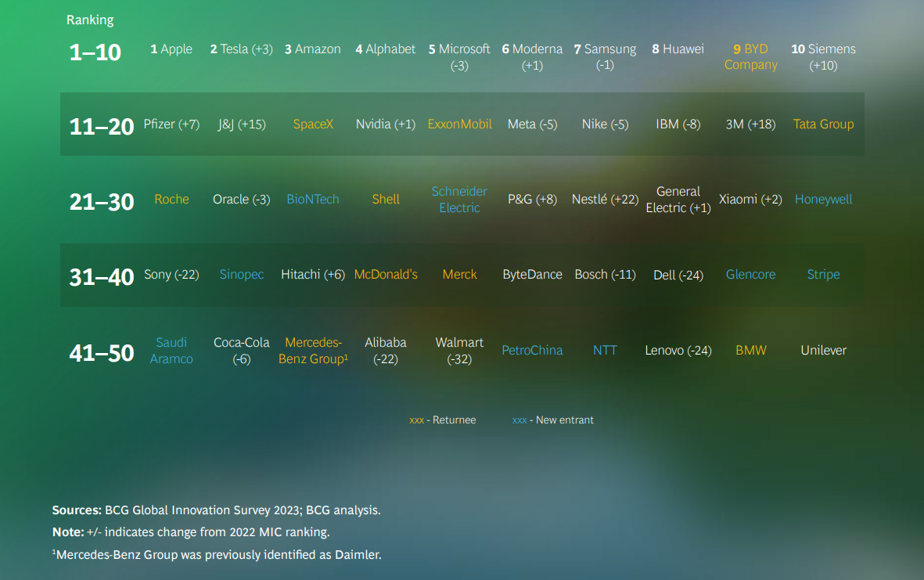The height and width of the screenshot is (580, 924).
Task: Select the BMW returnee entry
Action: [751, 351]
